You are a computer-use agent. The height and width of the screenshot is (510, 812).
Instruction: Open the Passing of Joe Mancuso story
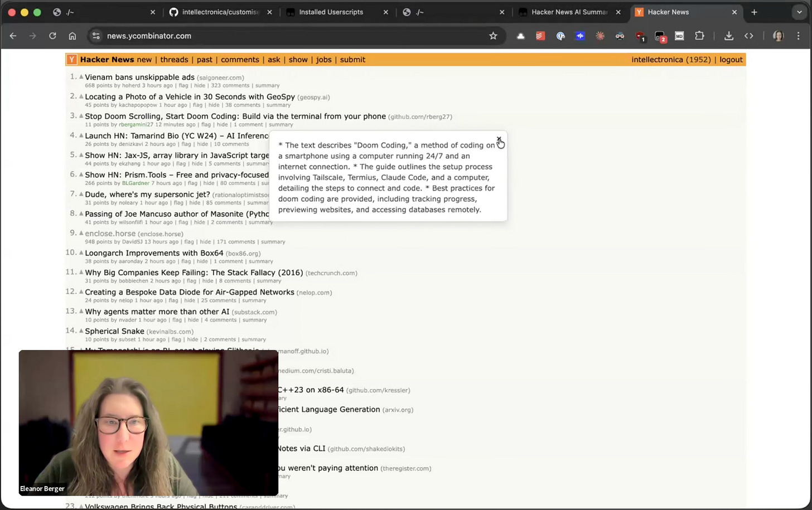tap(177, 213)
